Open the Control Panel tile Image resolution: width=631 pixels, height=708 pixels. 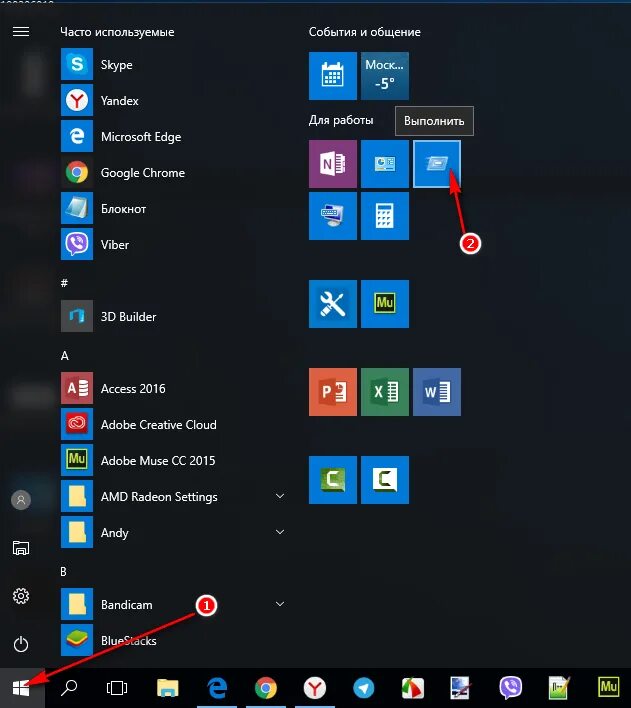pyautogui.click(x=385, y=164)
